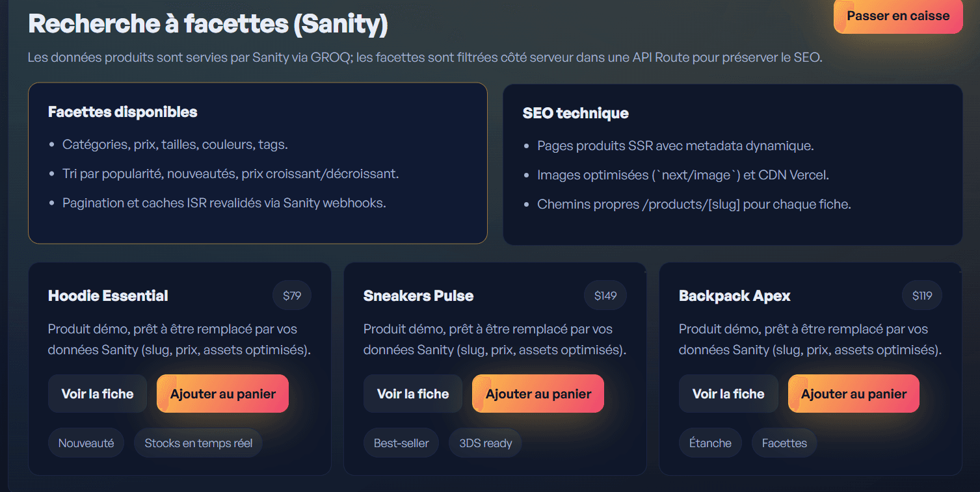Select the Étanche tag
980x492 pixels.
tap(710, 443)
